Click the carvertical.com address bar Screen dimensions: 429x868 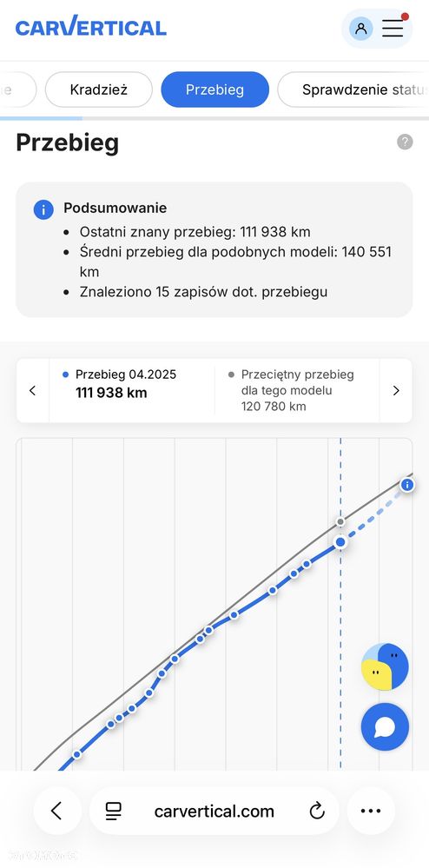tap(214, 811)
